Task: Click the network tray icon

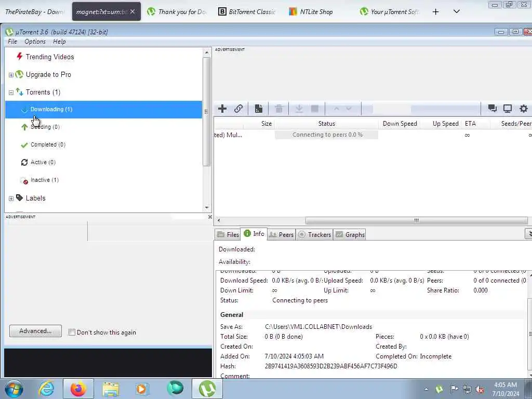Action: coord(467,389)
